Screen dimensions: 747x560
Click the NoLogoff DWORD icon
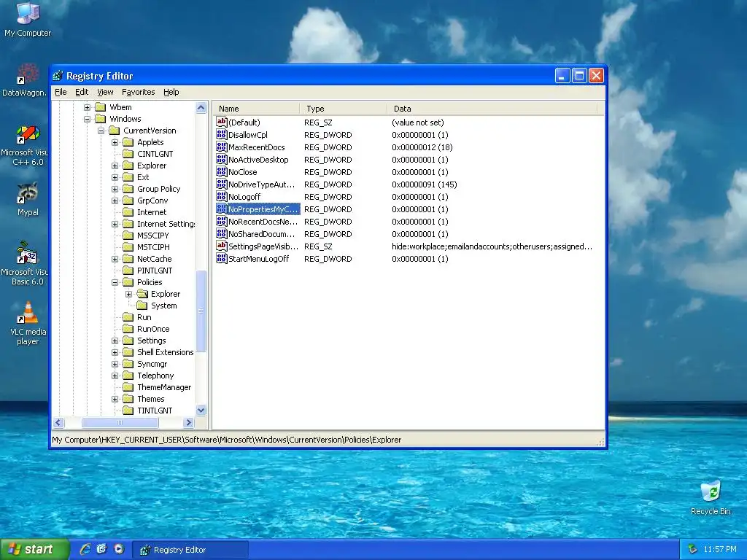click(x=222, y=197)
